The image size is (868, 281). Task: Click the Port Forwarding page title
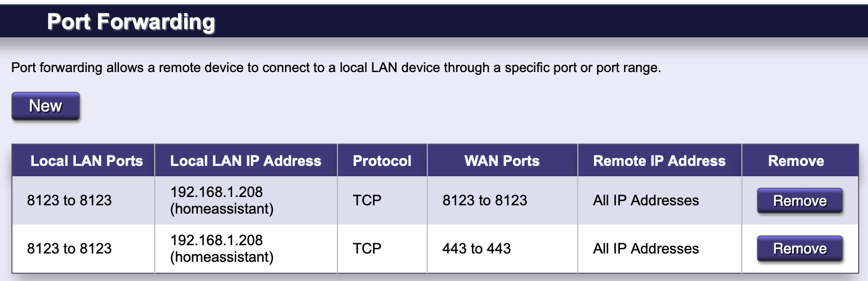pyautogui.click(x=131, y=22)
